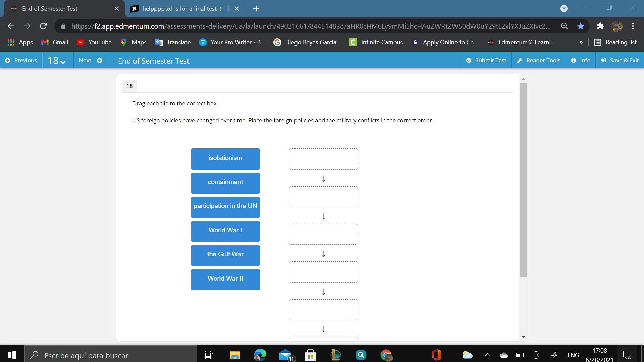Click the zoom magnifier in address bar
Image resolution: width=644 pixels, height=362 pixels.
click(x=564, y=26)
